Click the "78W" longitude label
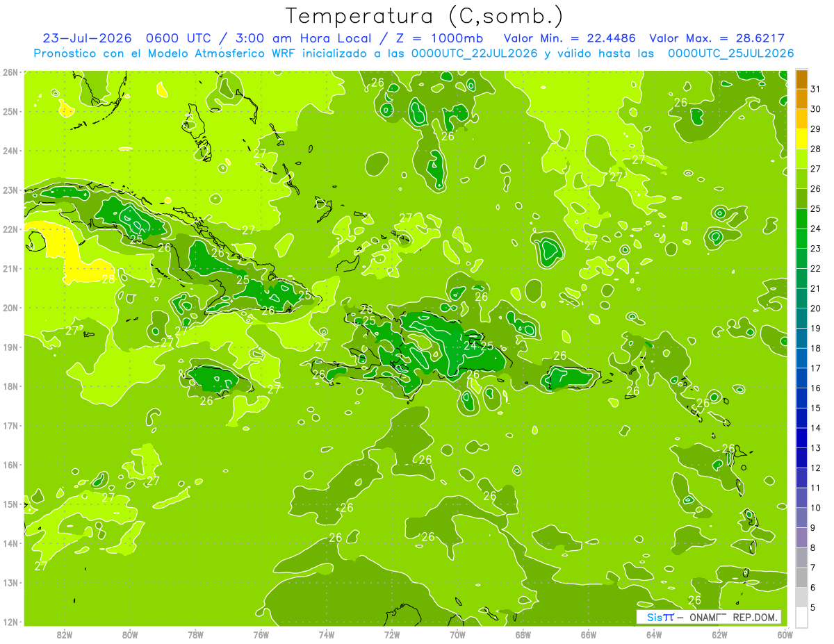Screen dimensions: 834x644 coord(196,634)
